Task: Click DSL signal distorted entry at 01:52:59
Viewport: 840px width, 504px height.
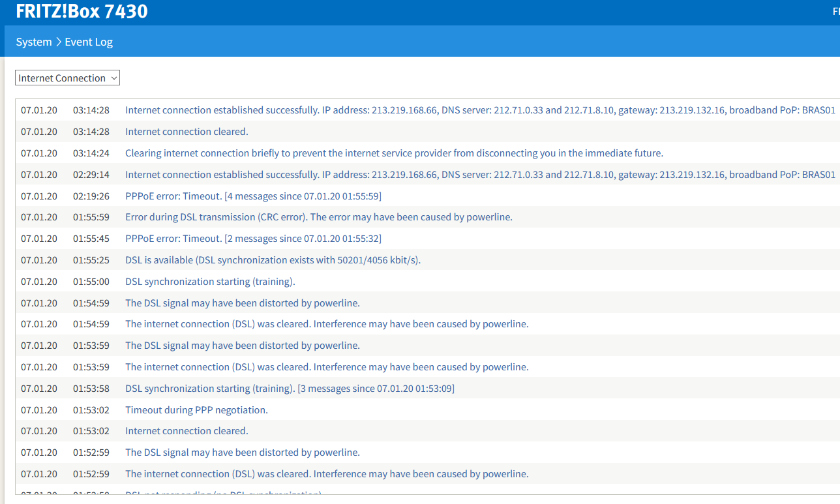Action: click(242, 452)
